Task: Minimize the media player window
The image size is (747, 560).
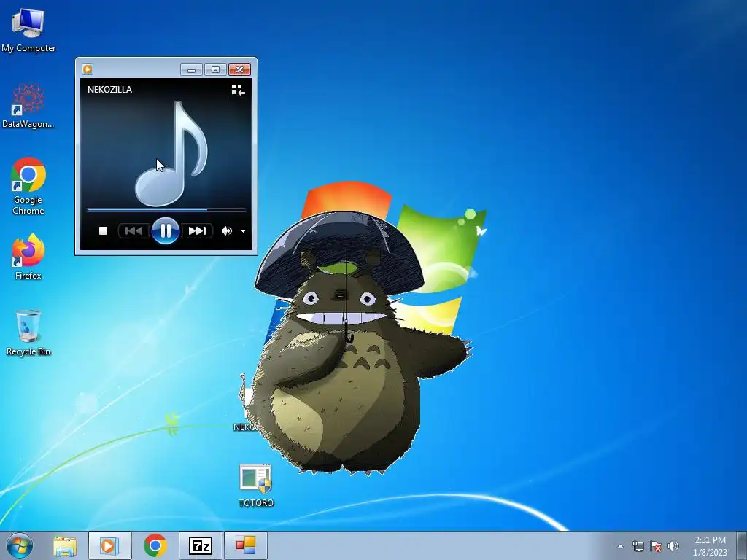Action: click(192, 70)
